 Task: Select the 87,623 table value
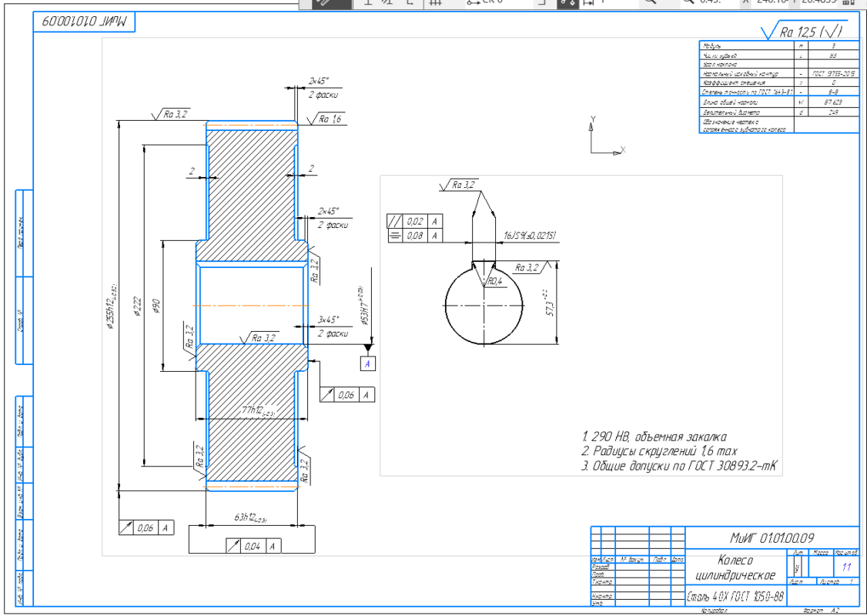833,102
